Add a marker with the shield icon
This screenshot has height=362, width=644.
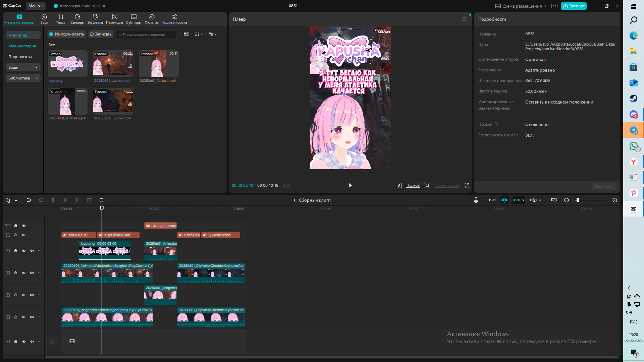click(x=101, y=200)
